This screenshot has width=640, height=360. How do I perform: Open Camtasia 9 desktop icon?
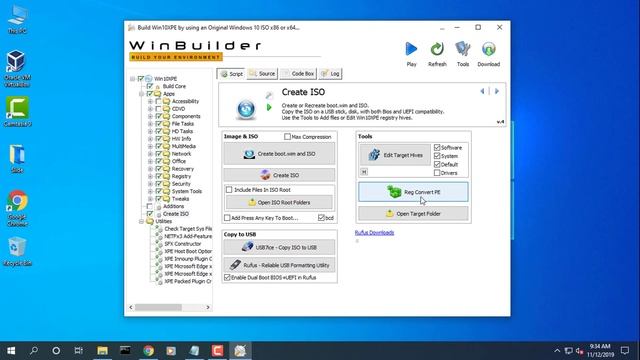point(17,111)
